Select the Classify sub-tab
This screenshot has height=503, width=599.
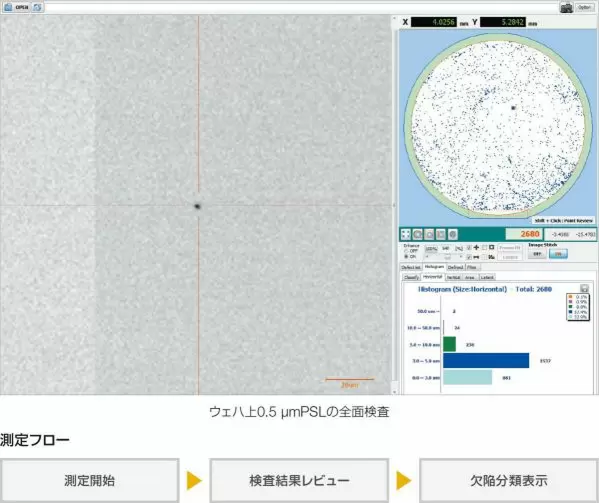click(x=411, y=277)
